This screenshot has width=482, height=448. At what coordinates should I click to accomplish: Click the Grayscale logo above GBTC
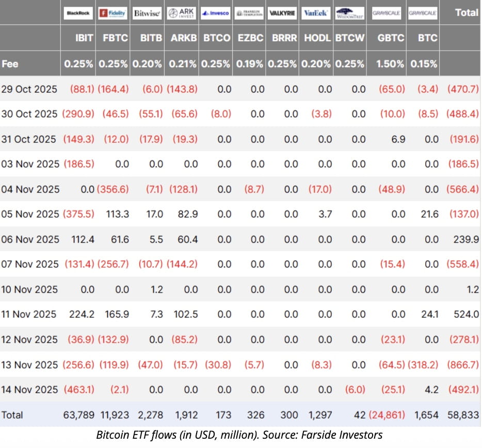coord(387,13)
